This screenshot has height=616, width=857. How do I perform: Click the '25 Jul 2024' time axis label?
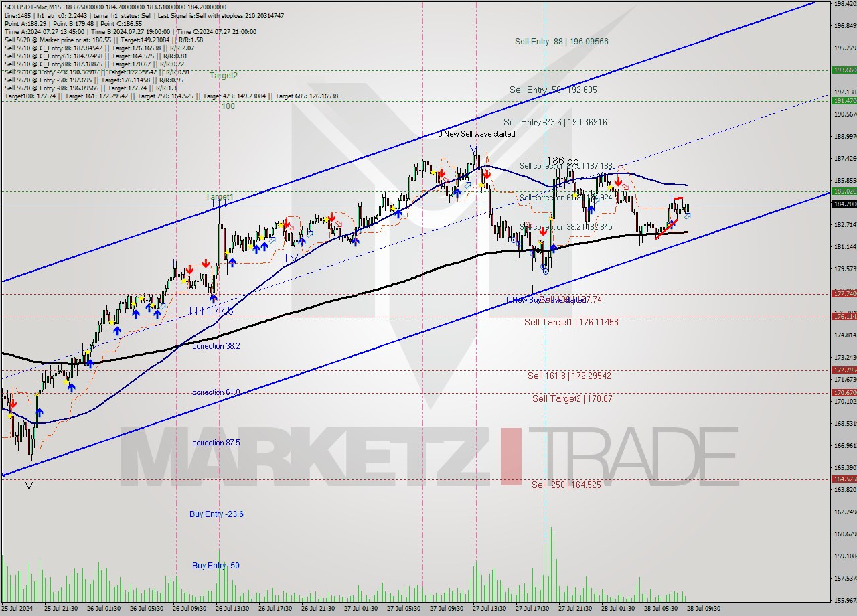(17, 609)
